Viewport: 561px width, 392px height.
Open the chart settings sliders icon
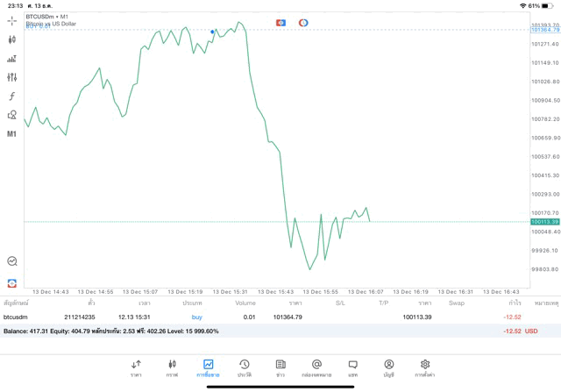[x=12, y=77]
